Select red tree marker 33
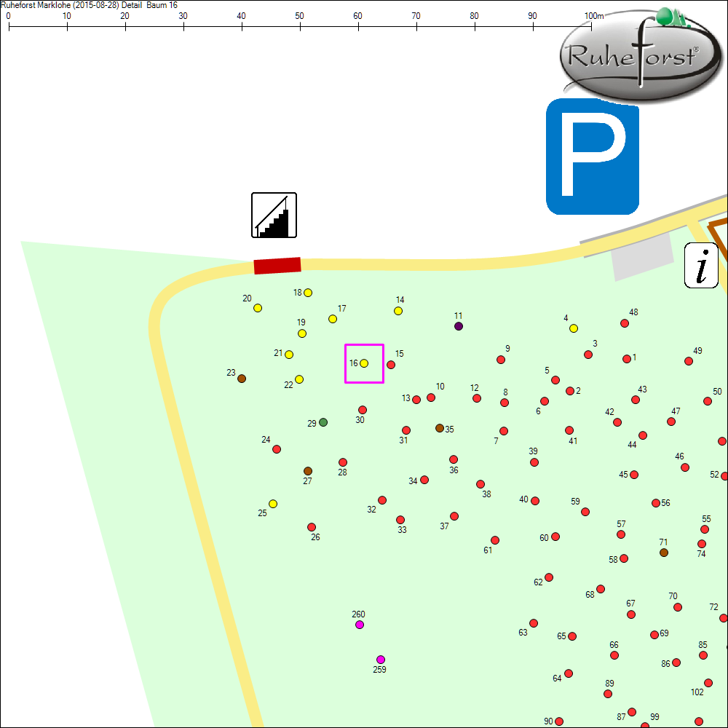 tap(400, 520)
